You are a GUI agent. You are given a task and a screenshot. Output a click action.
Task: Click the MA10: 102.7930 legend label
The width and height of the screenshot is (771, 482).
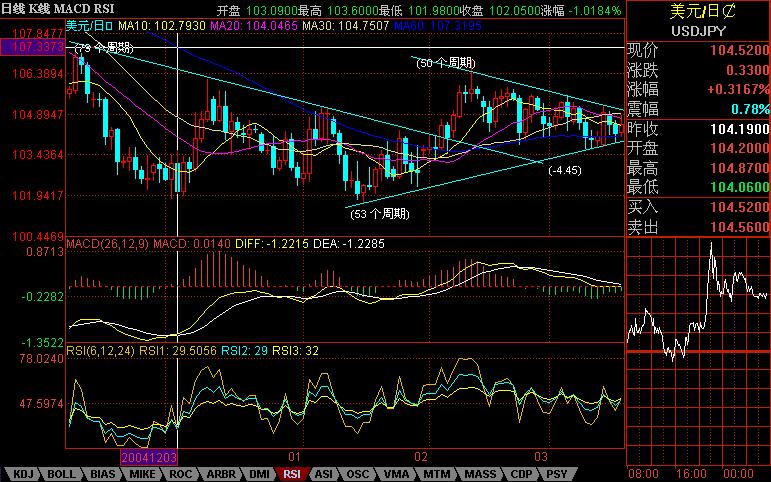(161, 25)
